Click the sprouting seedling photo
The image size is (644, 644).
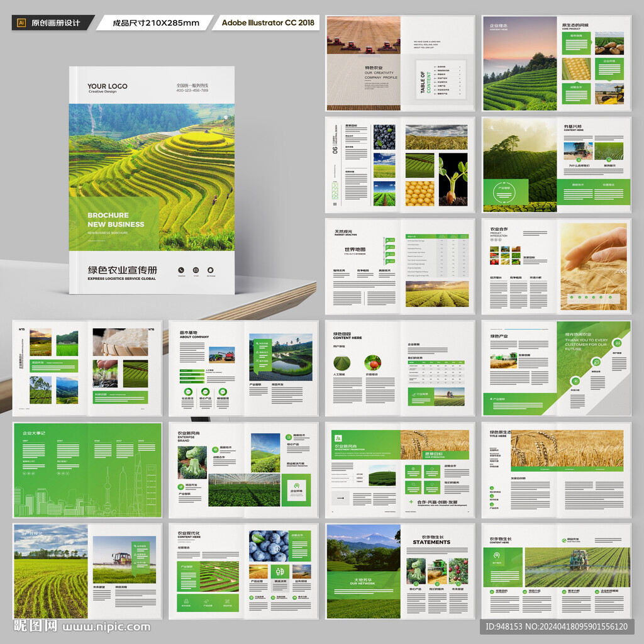pyautogui.click(x=453, y=179)
